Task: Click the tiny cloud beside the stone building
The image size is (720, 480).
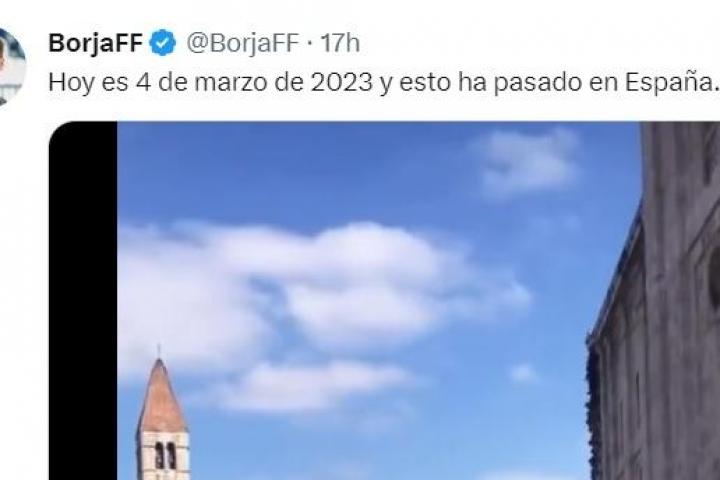Action: point(523,373)
